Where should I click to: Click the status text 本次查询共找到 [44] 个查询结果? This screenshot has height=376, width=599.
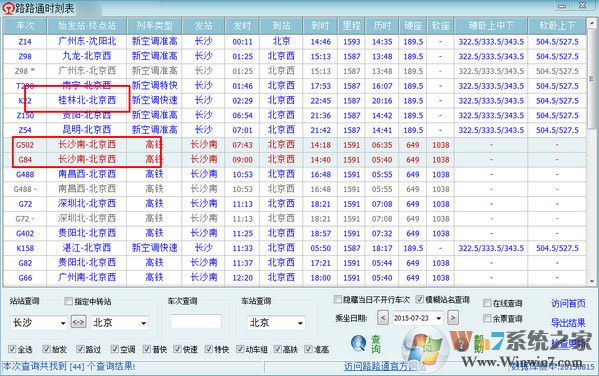[x=69, y=366]
